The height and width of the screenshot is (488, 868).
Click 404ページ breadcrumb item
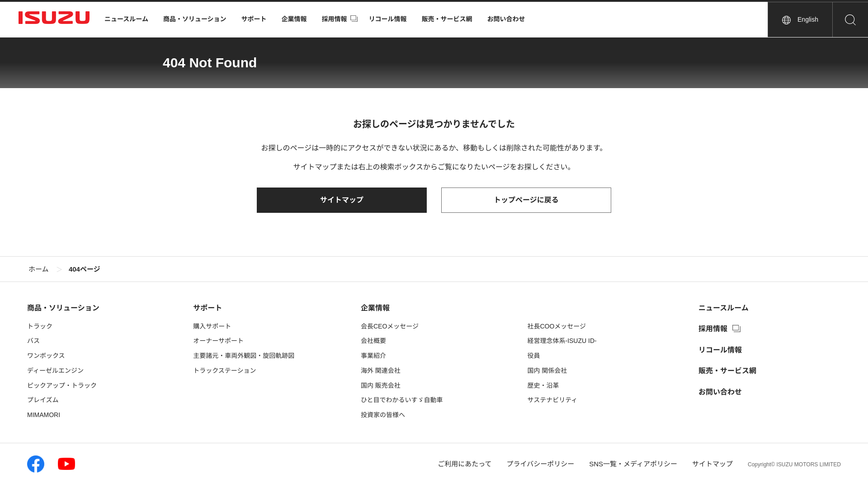pos(85,269)
